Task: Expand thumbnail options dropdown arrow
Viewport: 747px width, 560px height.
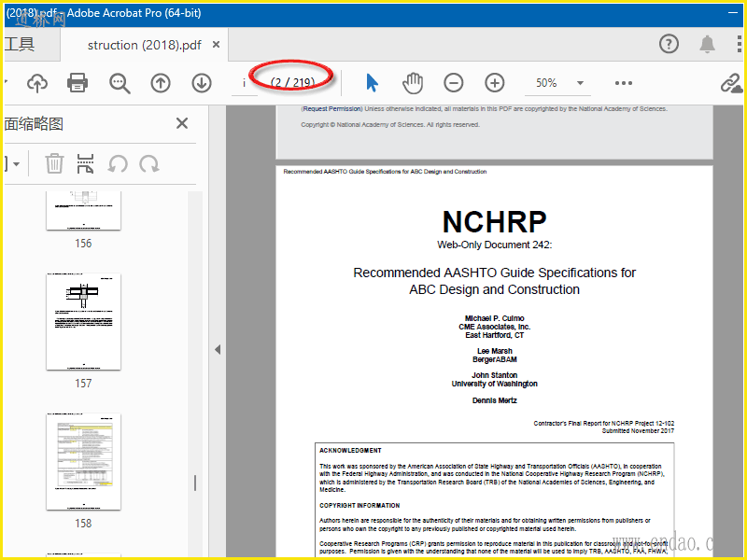Action: [x=17, y=164]
